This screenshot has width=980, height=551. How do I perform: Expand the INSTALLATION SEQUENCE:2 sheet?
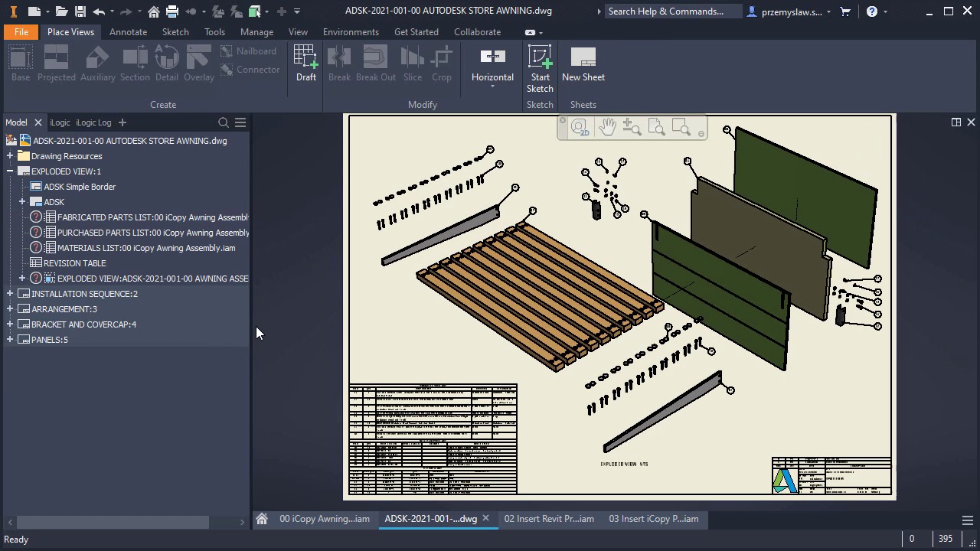[x=10, y=294]
